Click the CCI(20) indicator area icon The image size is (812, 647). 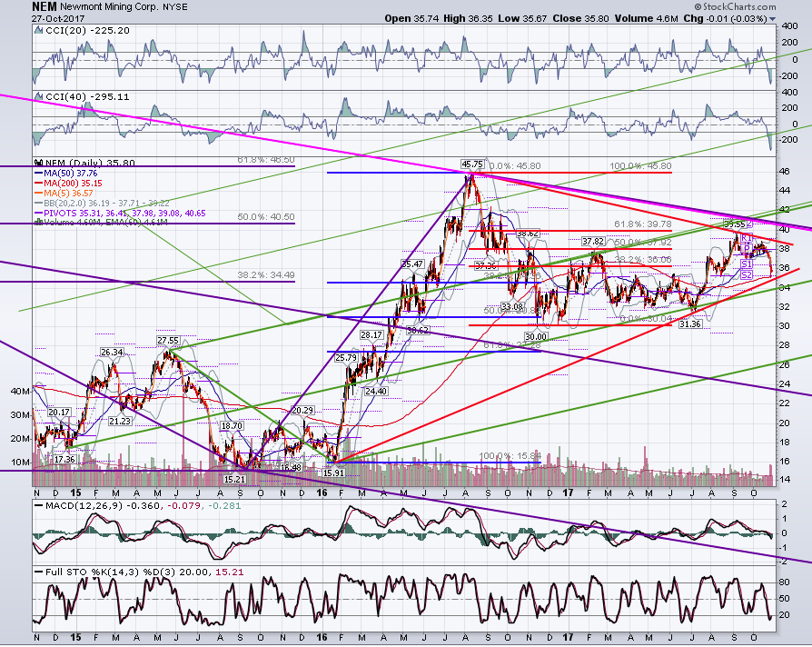point(38,31)
